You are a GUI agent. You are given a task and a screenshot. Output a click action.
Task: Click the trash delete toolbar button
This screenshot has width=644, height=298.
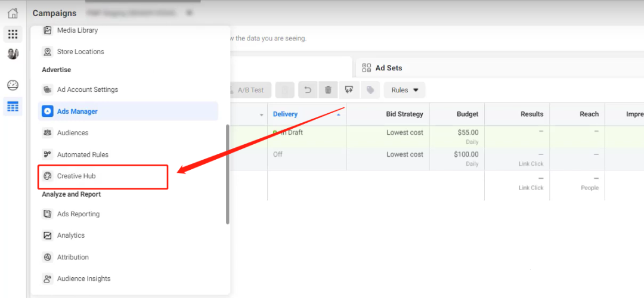tap(328, 90)
